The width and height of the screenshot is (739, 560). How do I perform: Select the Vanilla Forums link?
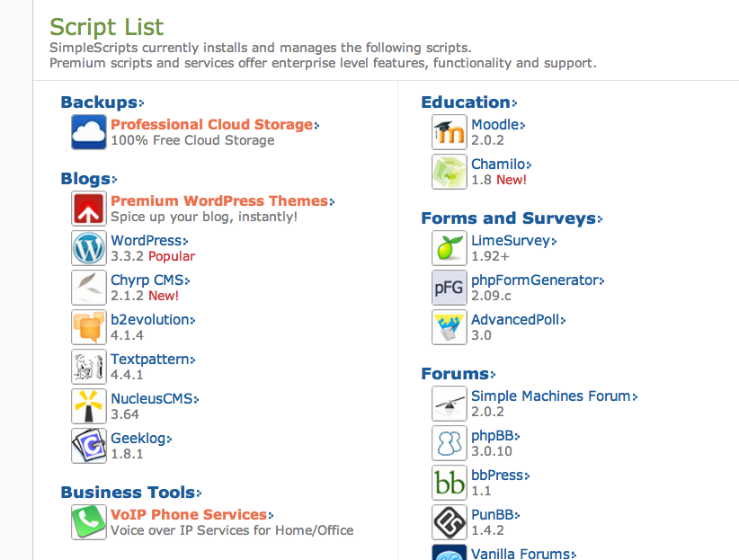point(523,554)
